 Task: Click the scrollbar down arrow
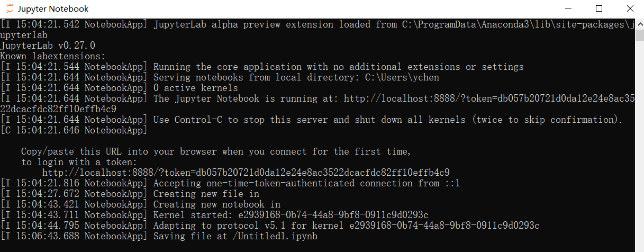coord(639,247)
